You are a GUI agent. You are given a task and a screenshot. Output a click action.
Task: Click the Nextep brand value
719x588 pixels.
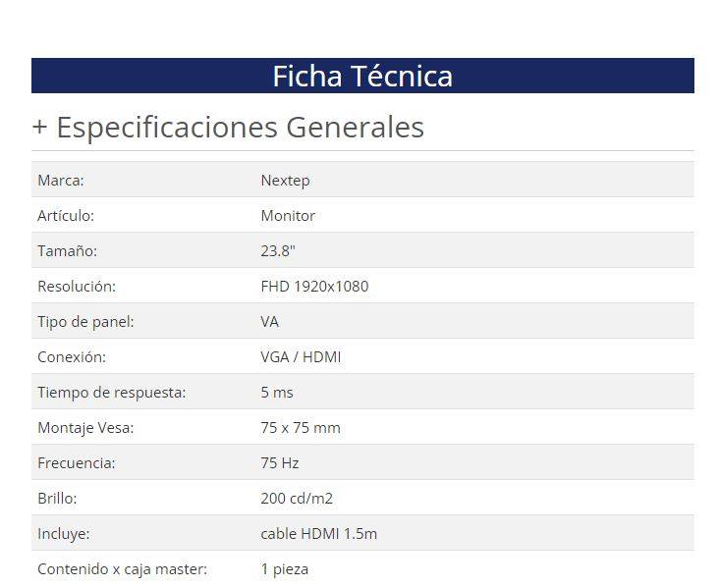tap(285, 181)
